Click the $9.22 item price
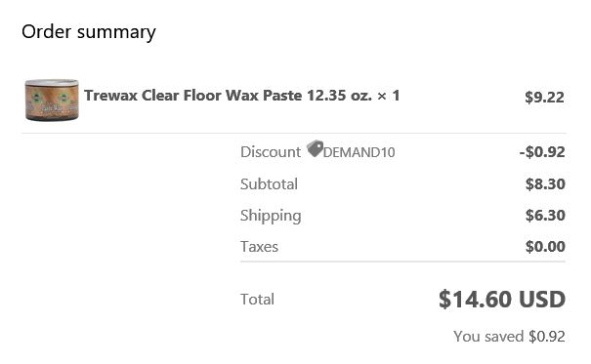 [x=544, y=98]
